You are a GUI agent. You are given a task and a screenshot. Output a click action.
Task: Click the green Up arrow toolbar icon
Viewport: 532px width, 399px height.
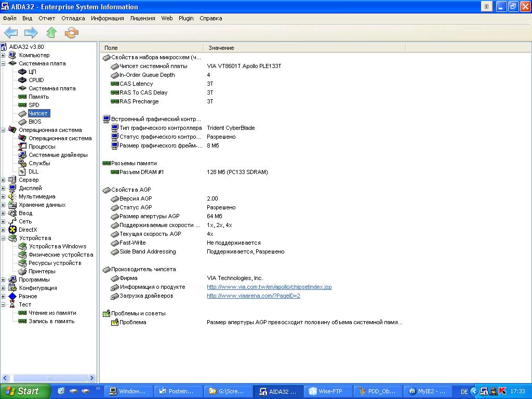coord(51,33)
